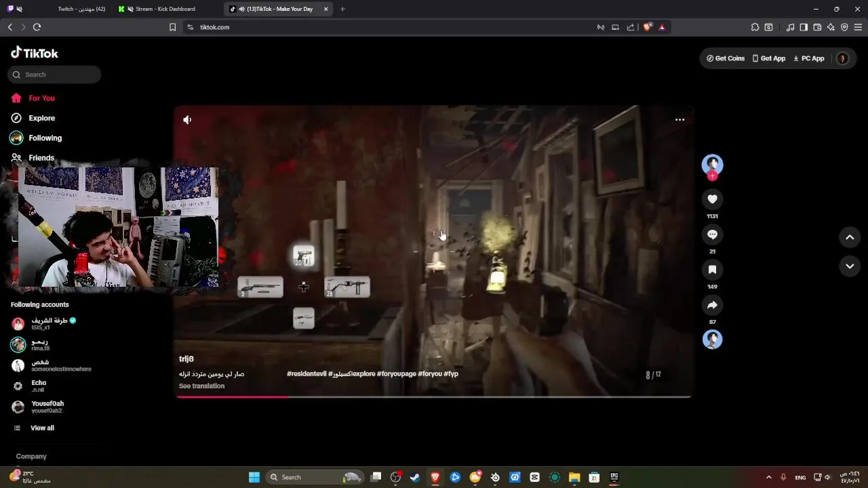Open the #foryoupage hashtag
This screenshot has width=868, height=488.
click(x=396, y=374)
